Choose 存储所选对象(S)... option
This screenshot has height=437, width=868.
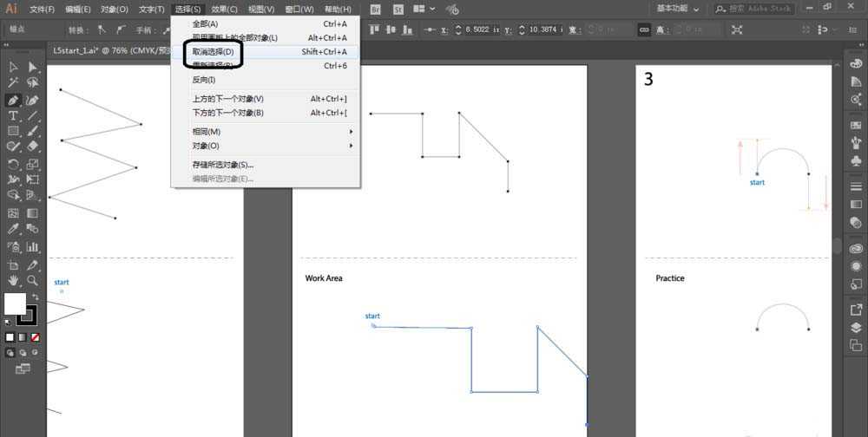click(223, 165)
